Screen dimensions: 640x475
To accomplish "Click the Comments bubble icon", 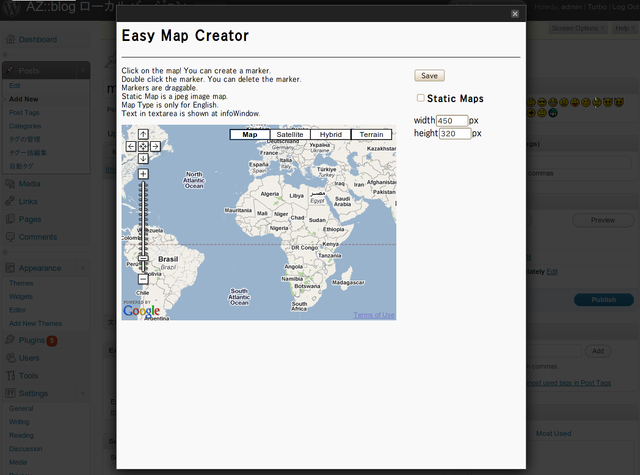I will [x=10, y=237].
